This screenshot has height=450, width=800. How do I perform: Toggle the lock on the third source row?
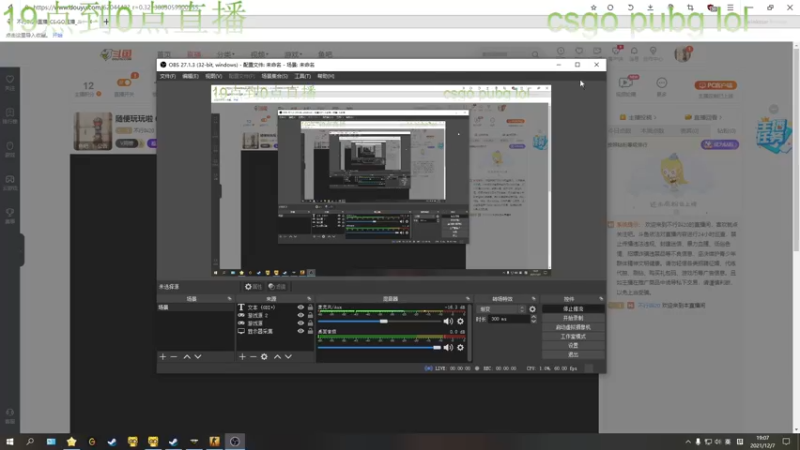pos(310,323)
